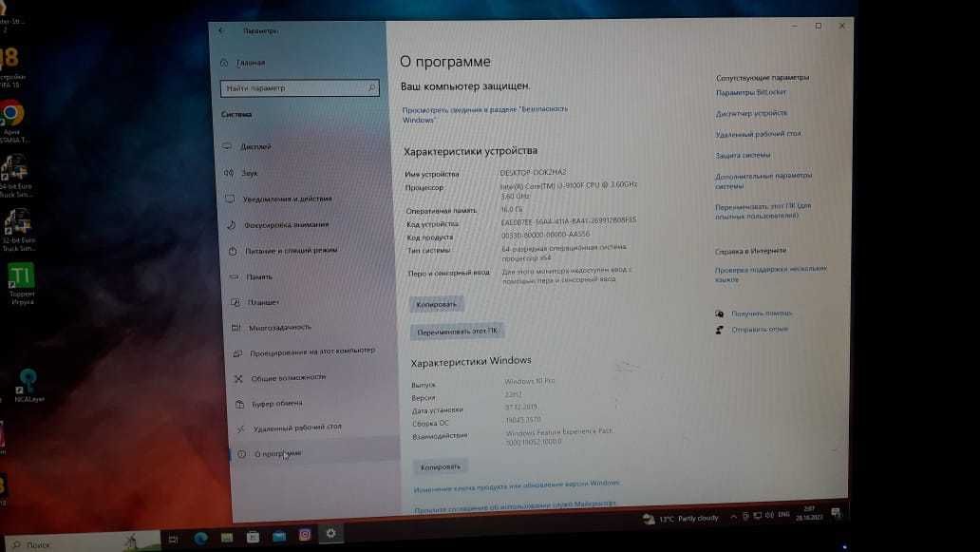Open Переименовать этот ПК advanced link
This screenshot has height=552, width=980.
(763, 211)
